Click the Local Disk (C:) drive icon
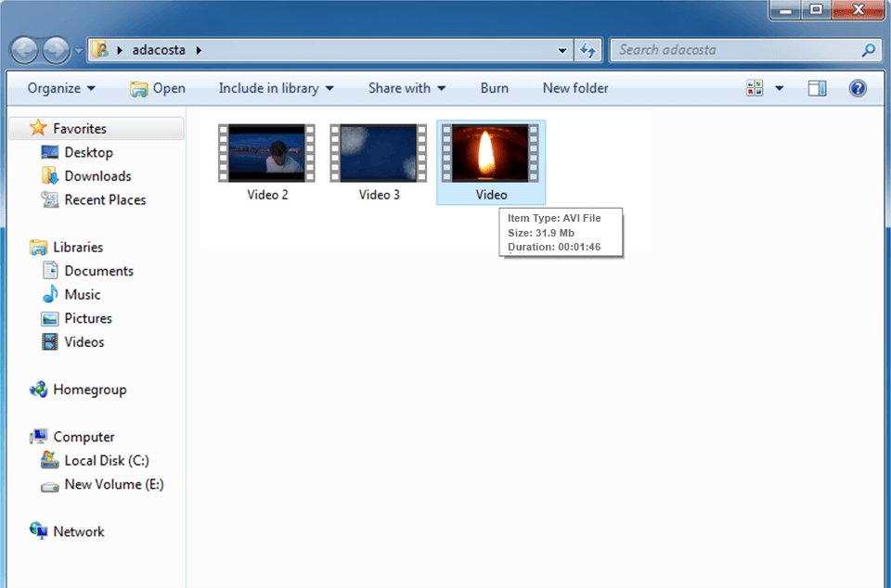 tap(49, 460)
